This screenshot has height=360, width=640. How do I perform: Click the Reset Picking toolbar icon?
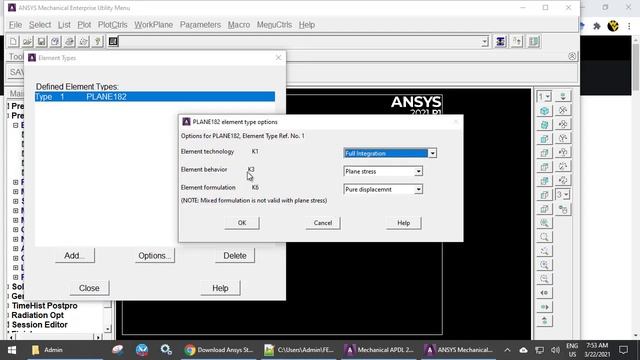[517, 42]
